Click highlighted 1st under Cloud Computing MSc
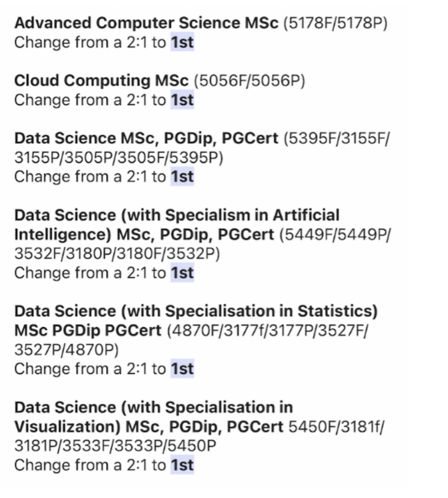The width and height of the screenshot is (448, 498). [182, 100]
